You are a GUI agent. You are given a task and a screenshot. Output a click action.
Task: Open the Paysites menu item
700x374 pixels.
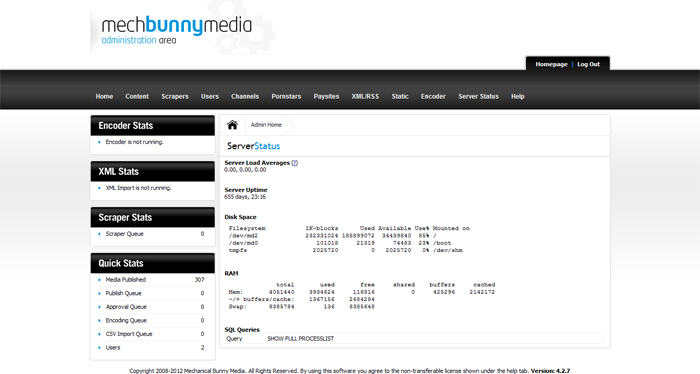click(x=326, y=96)
